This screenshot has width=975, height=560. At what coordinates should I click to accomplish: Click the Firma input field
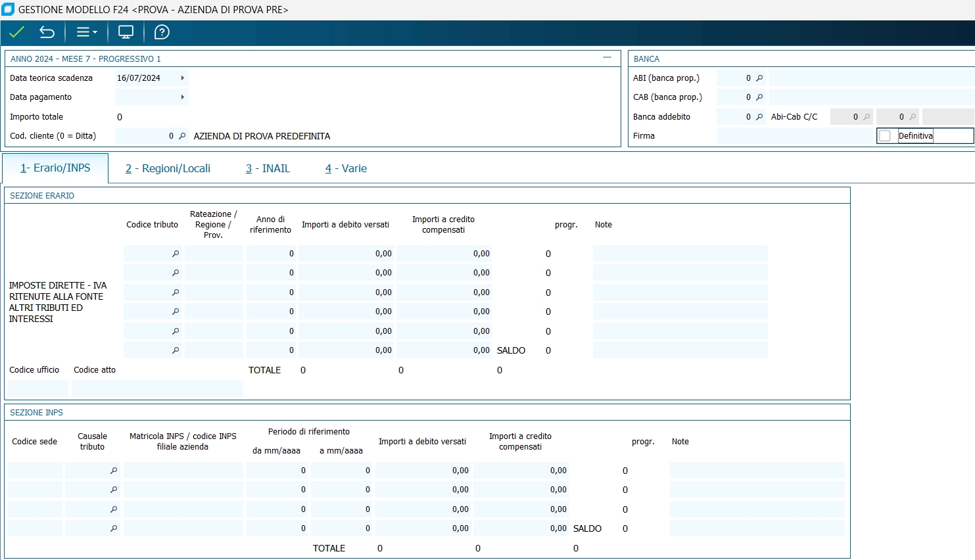(794, 136)
